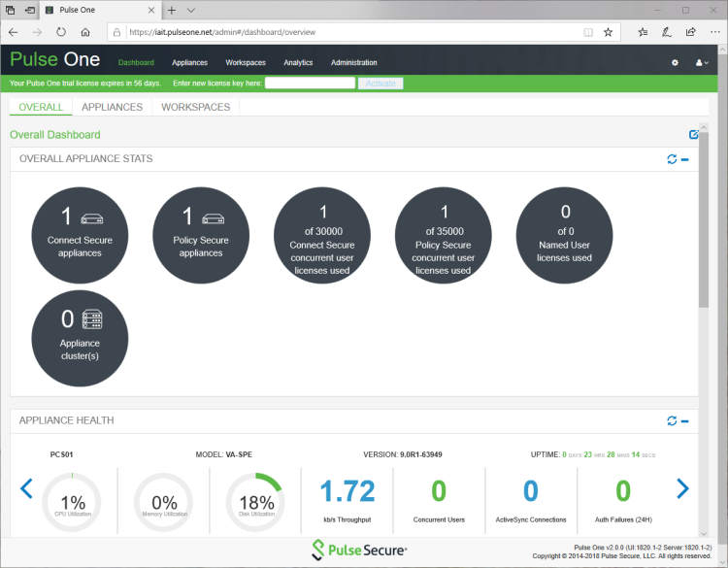Click the settings gear icon in header
This screenshot has width=728, height=568.
pyautogui.click(x=675, y=63)
